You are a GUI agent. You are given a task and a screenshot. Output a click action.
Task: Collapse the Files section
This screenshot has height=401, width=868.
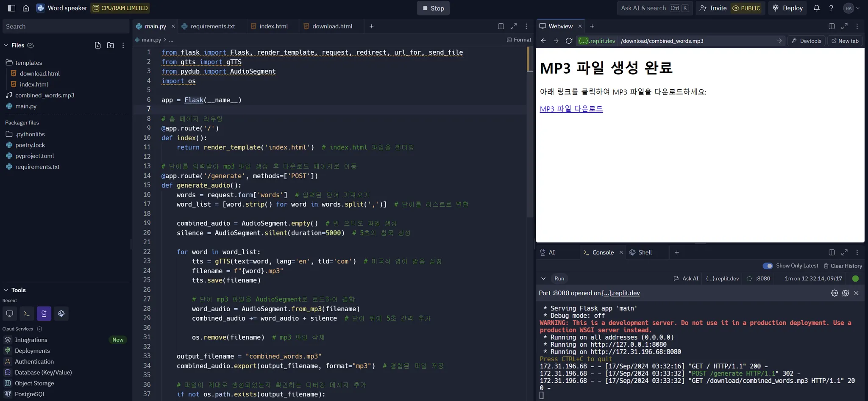tap(6, 45)
